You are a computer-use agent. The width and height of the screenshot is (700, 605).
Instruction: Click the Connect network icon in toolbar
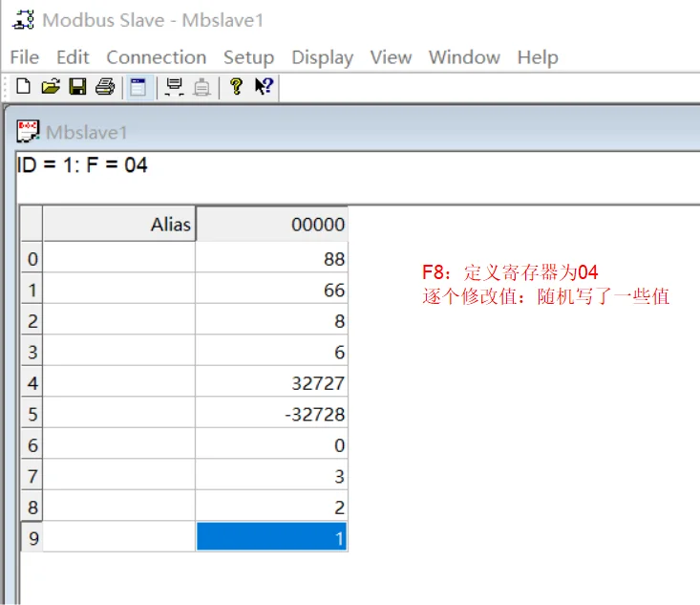click(174, 87)
